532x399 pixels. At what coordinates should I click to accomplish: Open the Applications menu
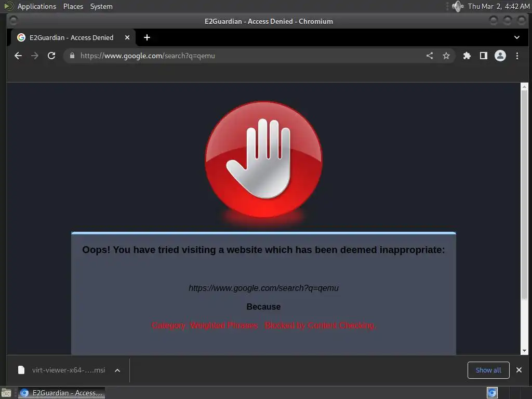click(x=37, y=6)
